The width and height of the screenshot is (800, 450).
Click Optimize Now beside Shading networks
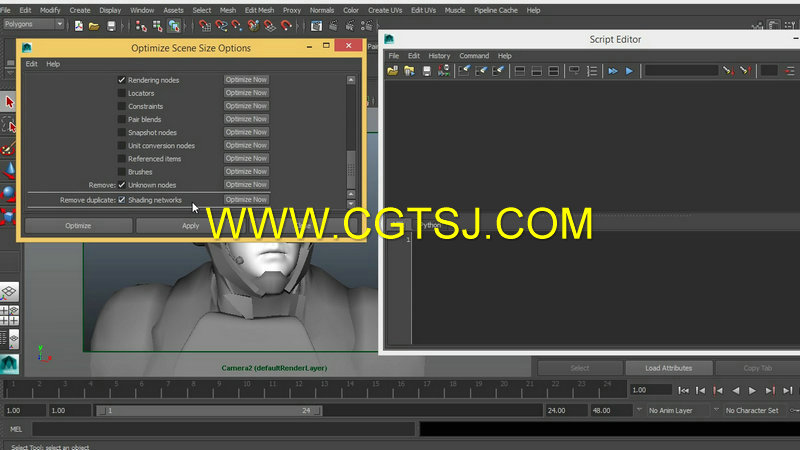246,199
